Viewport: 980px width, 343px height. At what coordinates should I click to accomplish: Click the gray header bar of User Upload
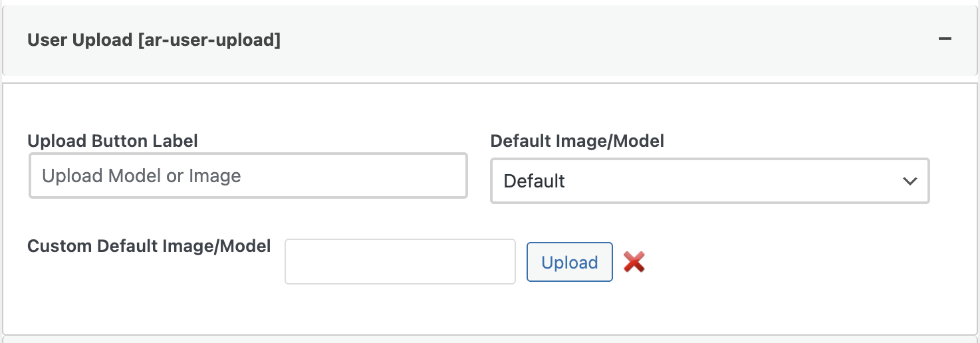click(x=598, y=40)
